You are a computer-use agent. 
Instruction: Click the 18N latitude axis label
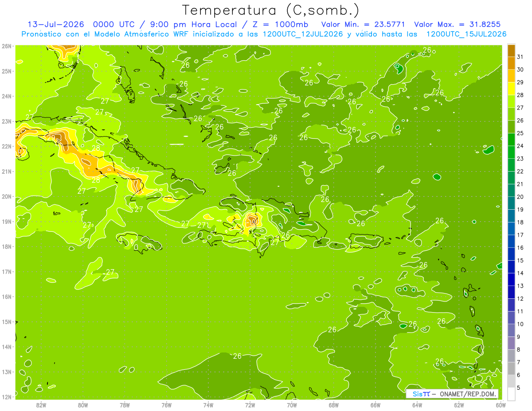coord(7,247)
